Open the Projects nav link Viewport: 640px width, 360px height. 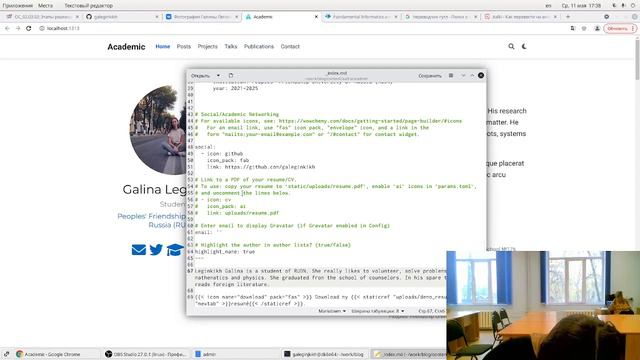[x=207, y=47]
